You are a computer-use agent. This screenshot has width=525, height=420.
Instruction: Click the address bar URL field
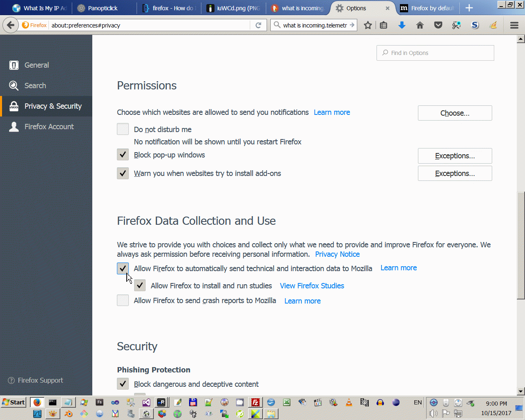pyautogui.click(x=150, y=25)
